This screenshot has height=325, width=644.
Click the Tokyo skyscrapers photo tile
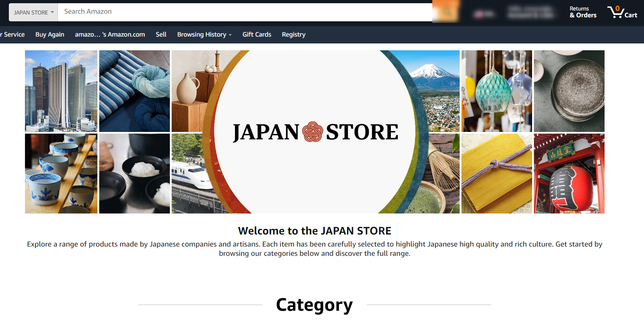61,91
